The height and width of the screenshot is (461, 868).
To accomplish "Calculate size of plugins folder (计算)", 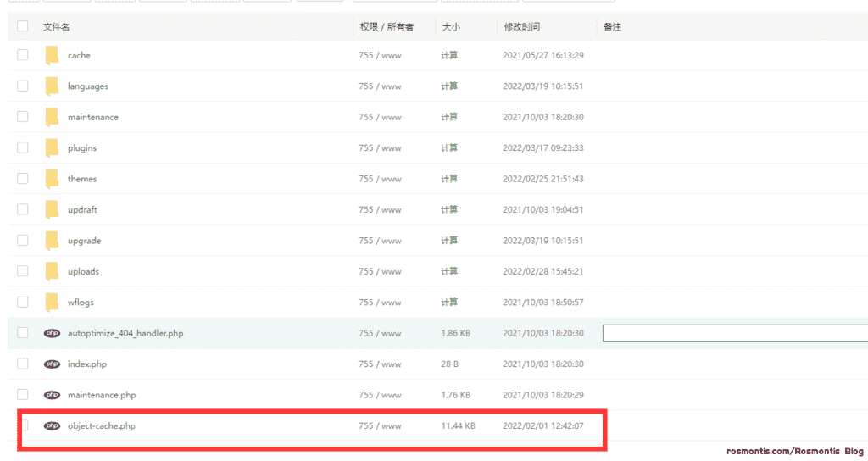I will tap(449, 147).
